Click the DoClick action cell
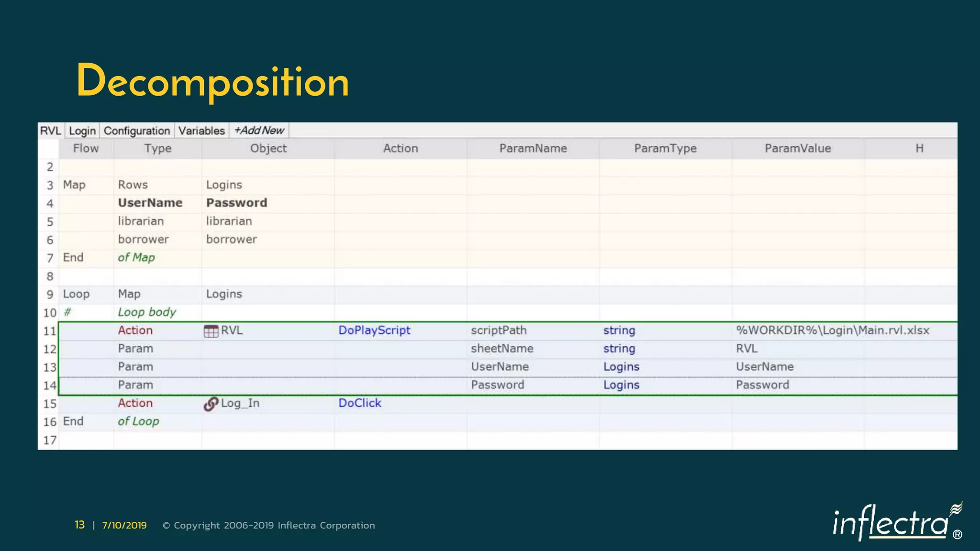 pos(359,403)
